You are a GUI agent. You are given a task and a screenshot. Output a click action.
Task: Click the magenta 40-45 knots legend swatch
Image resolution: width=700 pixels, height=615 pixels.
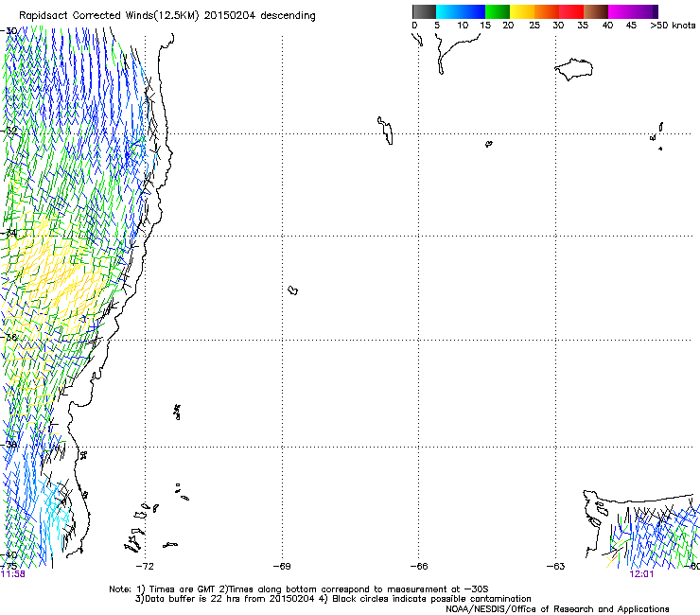(621, 11)
